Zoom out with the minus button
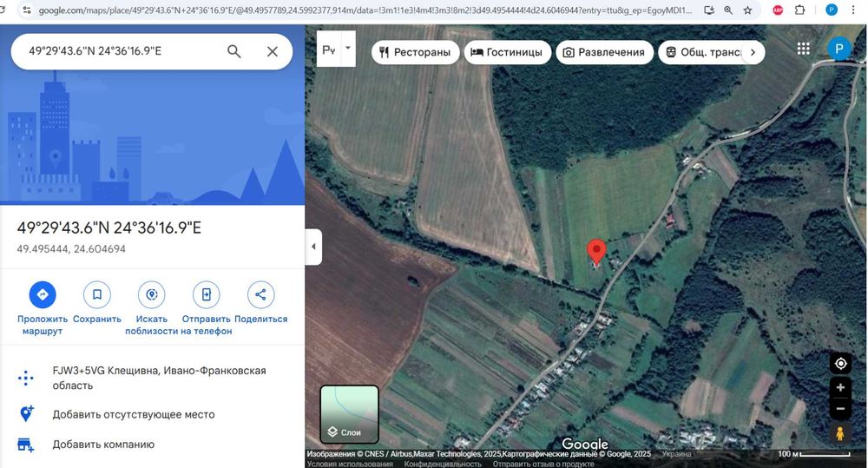Viewport: 868px width, 468px height. point(840,409)
